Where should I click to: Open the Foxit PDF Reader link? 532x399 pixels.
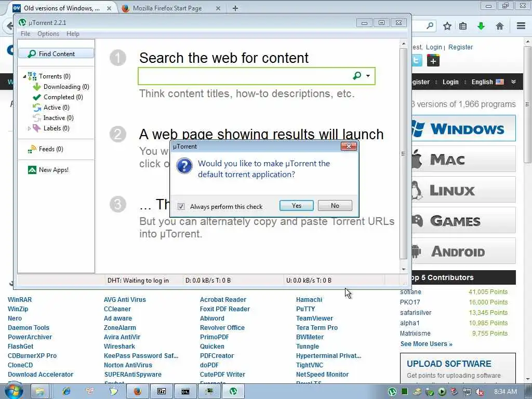pos(225,309)
